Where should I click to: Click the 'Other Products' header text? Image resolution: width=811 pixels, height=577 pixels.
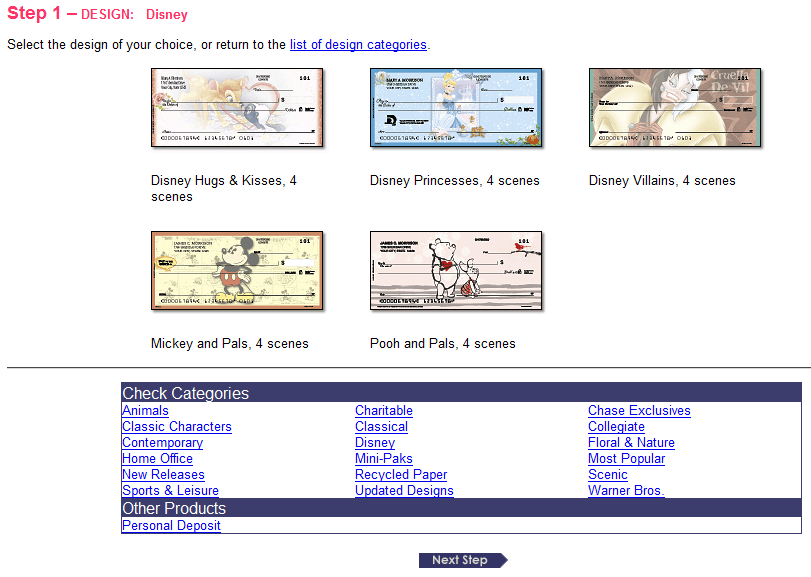[174, 509]
